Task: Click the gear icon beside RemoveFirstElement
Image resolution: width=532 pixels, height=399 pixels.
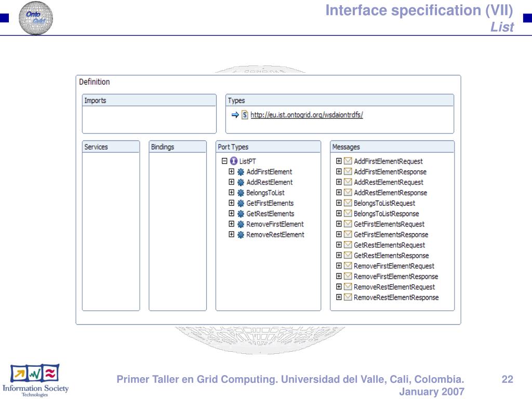Action: click(241, 224)
